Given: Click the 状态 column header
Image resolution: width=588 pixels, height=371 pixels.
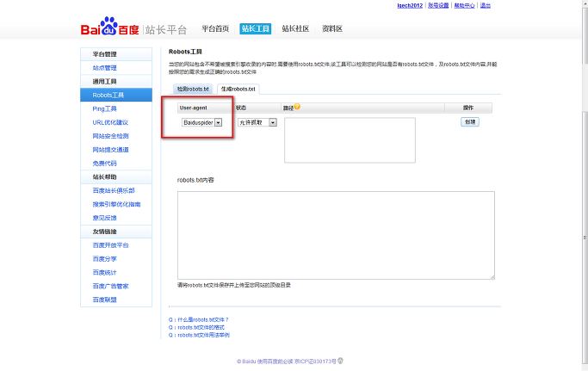Looking at the screenshot, I should pyautogui.click(x=257, y=108).
